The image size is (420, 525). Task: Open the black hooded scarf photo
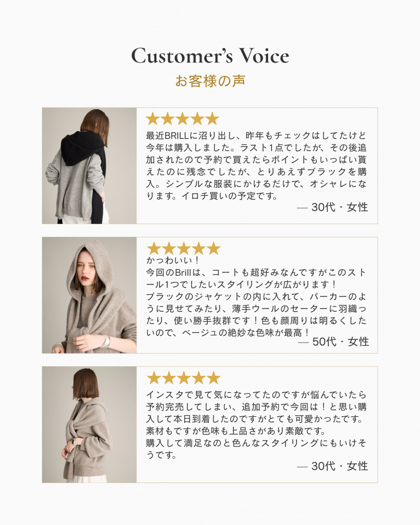point(89,166)
